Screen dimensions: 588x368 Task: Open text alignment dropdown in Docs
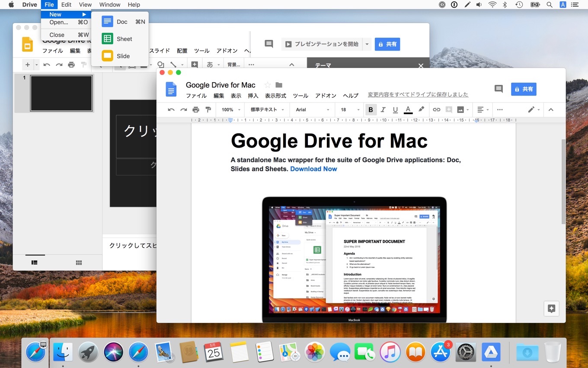coord(483,110)
